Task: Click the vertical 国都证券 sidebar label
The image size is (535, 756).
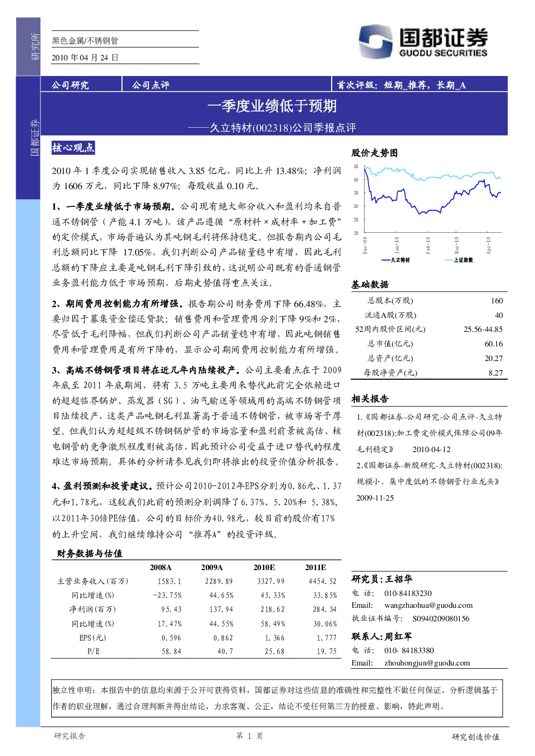Action: point(35,138)
